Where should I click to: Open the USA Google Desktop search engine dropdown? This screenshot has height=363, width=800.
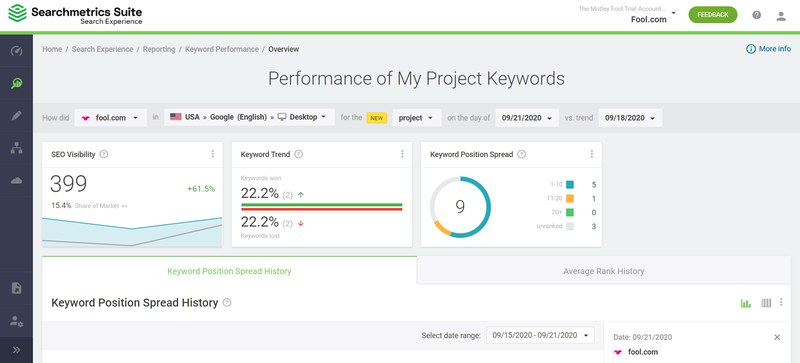(x=249, y=117)
